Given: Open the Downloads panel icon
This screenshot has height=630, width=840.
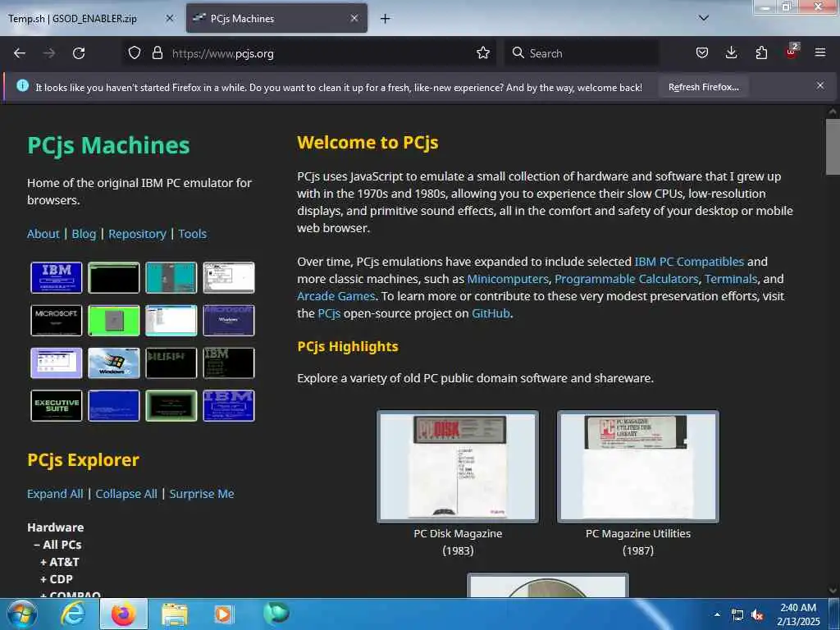Looking at the screenshot, I should tap(731, 53).
